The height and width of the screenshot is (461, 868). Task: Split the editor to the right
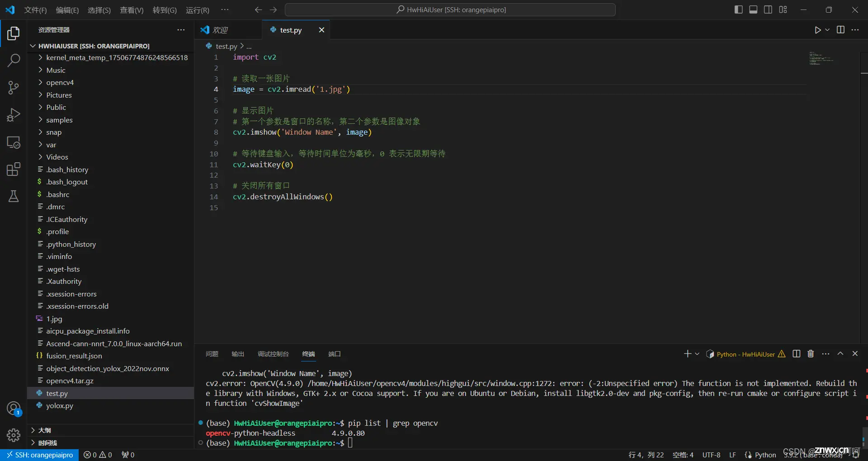(840, 30)
